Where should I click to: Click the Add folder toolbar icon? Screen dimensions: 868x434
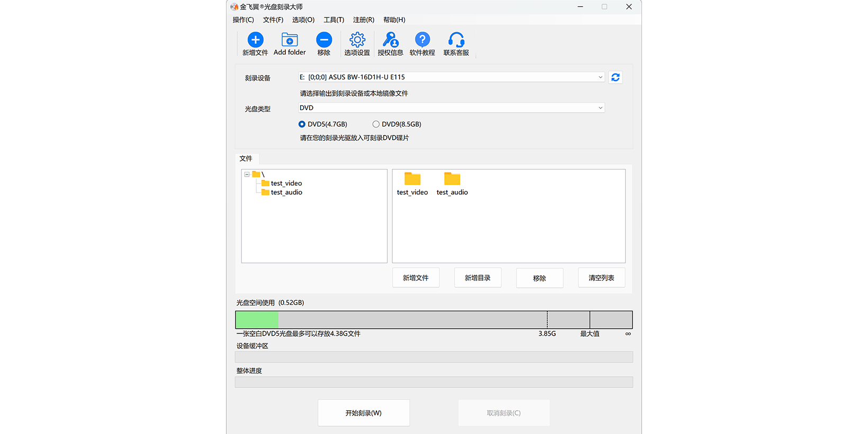[x=290, y=40]
